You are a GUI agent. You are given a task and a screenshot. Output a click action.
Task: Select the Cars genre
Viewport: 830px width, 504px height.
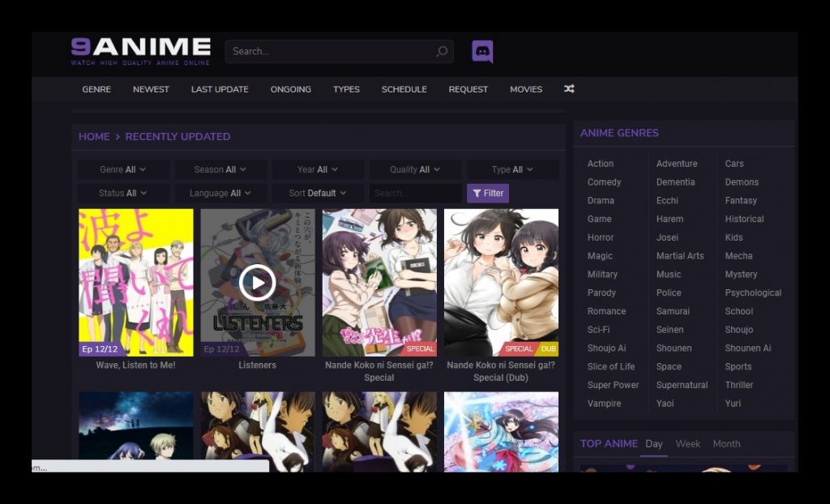pos(734,164)
